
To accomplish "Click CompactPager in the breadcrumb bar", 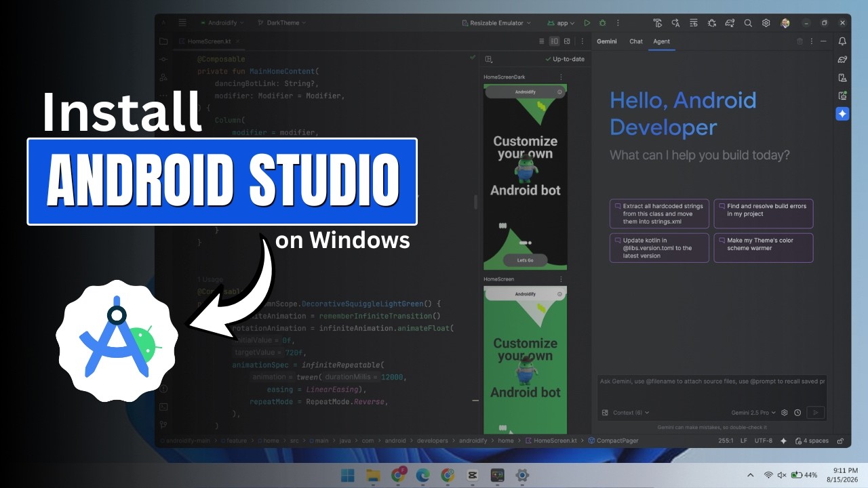I will [x=613, y=441].
